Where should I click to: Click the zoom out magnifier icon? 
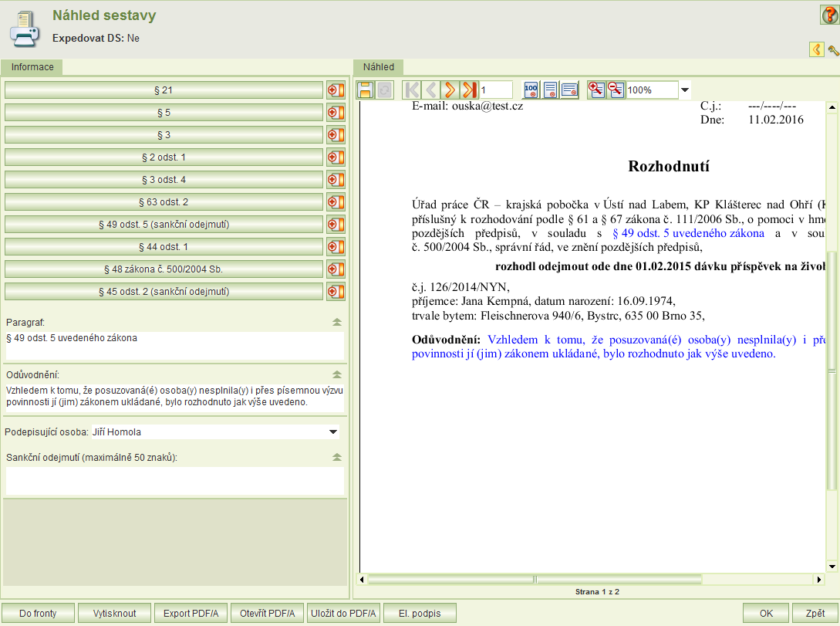(616, 90)
